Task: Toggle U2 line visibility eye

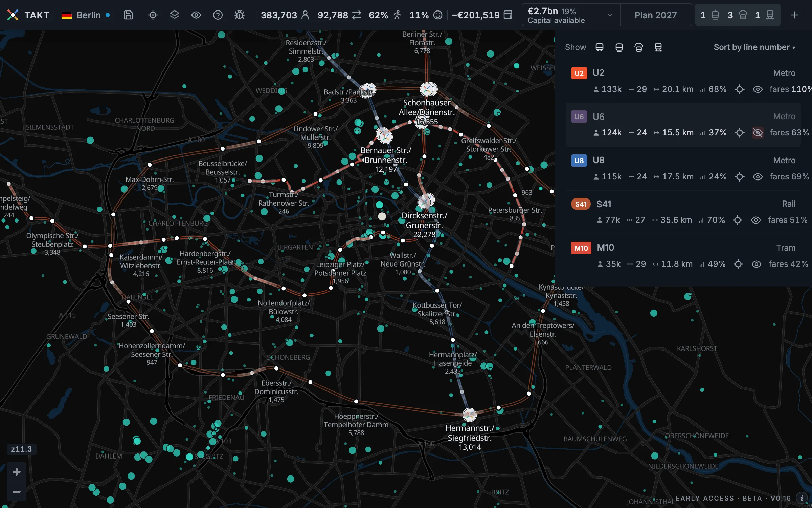Action: tap(758, 89)
